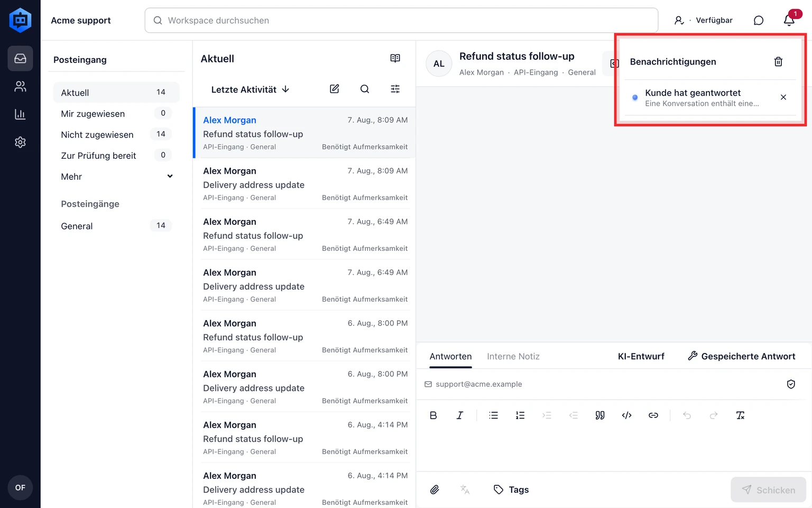Viewport: 812px width, 508px height.
Task: Insert a hyperlink
Action: (653, 415)
